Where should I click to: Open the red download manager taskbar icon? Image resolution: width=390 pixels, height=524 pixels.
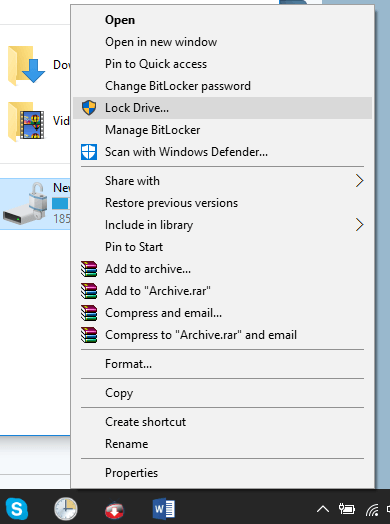click(x=114, y=510)
